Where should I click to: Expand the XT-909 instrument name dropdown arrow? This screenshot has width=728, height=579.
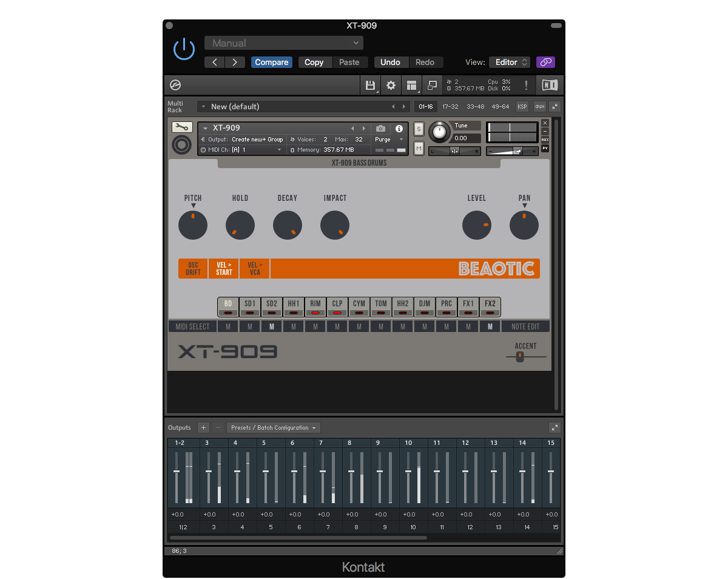(x=206, y=128)
